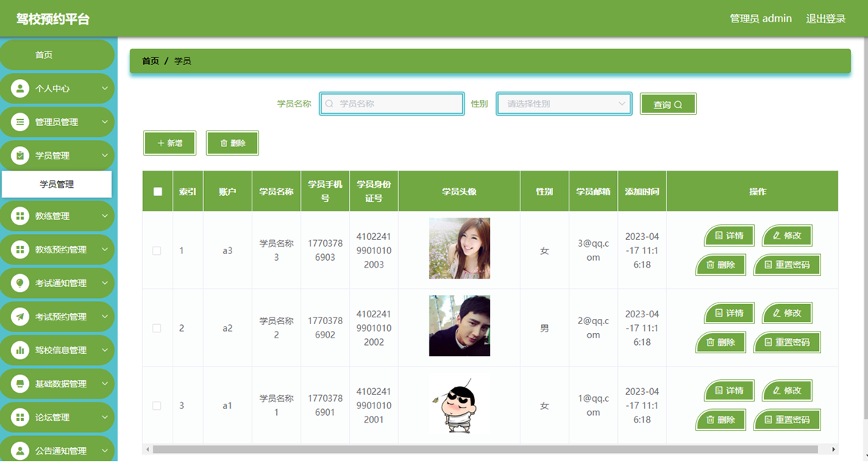Click the 教练管理 grid icon
Viewport: 868px width, 462px height.
(x=20, y=216)
